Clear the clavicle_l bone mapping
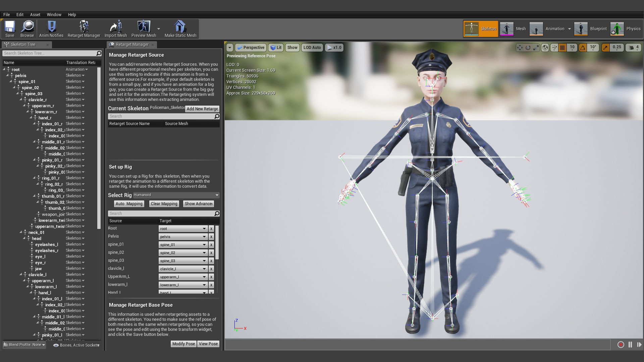This screenshot has width=644, height=362. point(211,269)
